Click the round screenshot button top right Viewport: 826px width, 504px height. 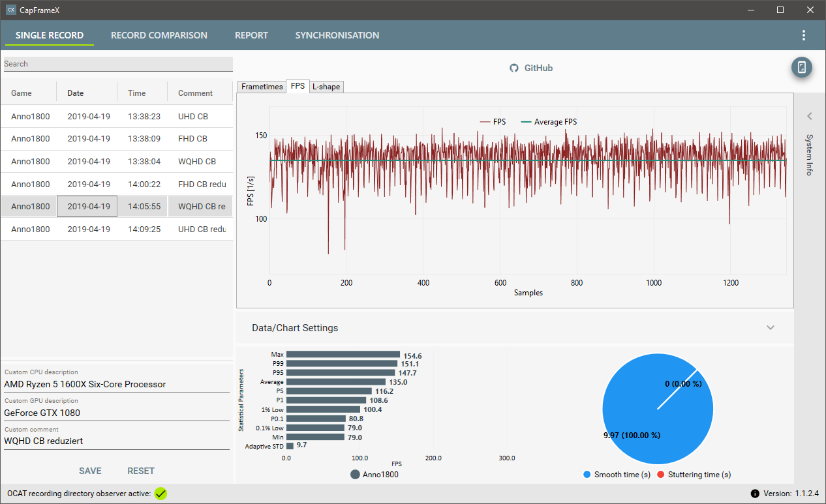tap(802, 67)
